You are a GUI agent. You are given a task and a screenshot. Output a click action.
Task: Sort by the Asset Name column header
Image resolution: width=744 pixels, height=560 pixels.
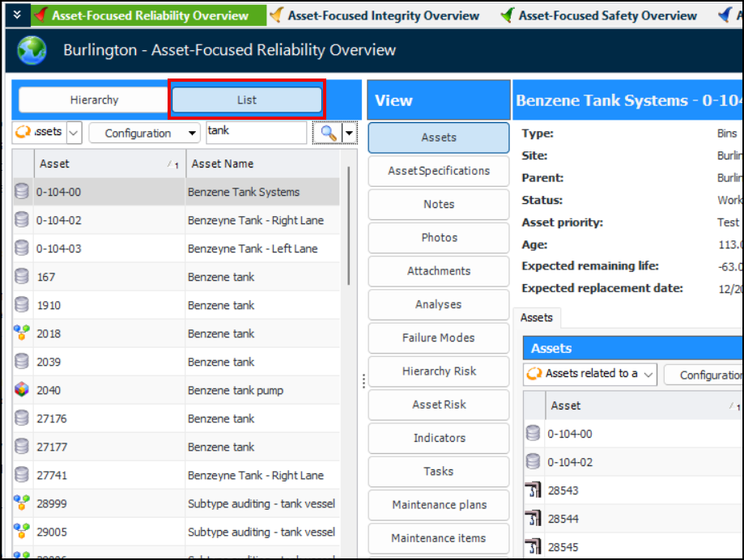259,163
